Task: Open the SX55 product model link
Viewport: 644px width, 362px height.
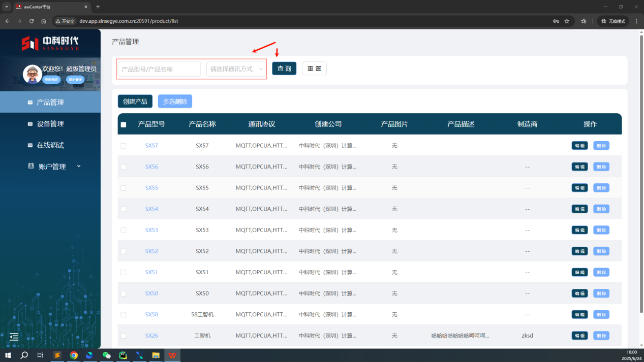Action: (151, 188)
